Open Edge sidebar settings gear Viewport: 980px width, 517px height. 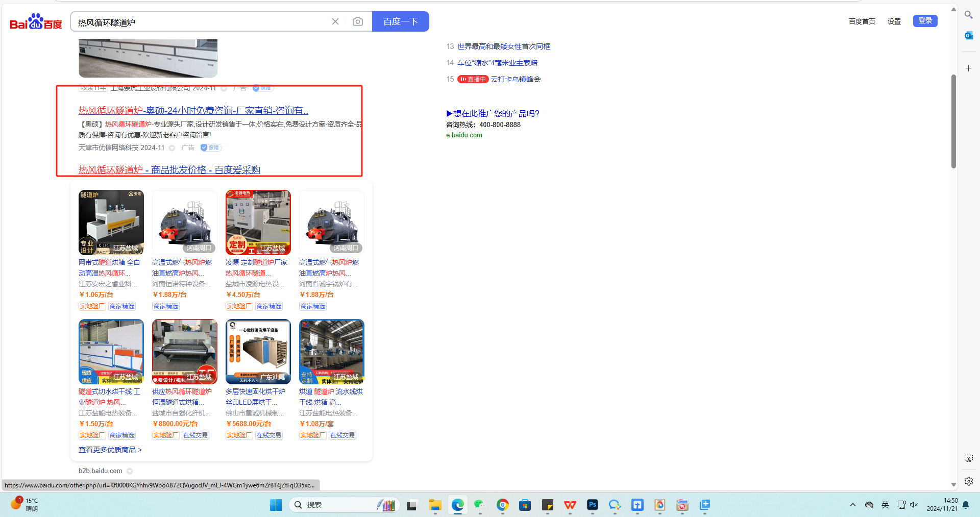[968, 481]
